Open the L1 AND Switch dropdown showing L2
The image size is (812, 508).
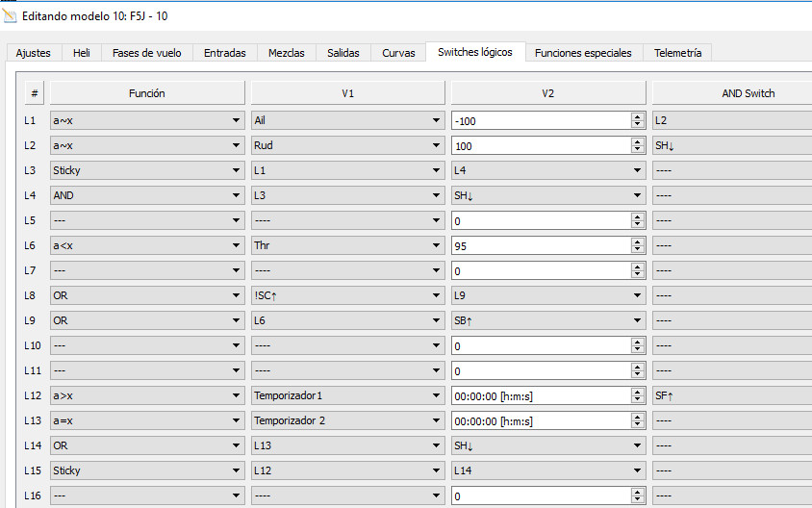click(731, 121)
